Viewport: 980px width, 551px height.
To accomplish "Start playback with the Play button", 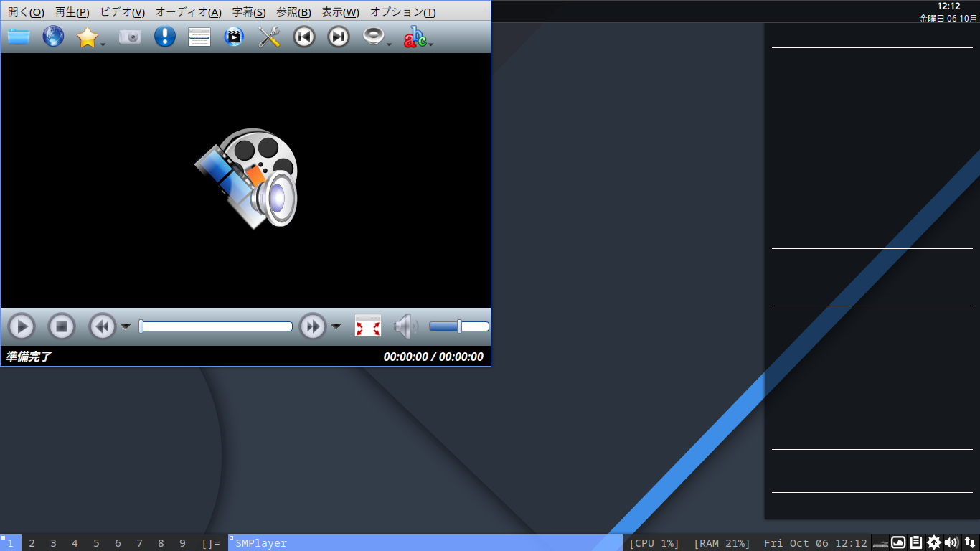I will [22, 326].
